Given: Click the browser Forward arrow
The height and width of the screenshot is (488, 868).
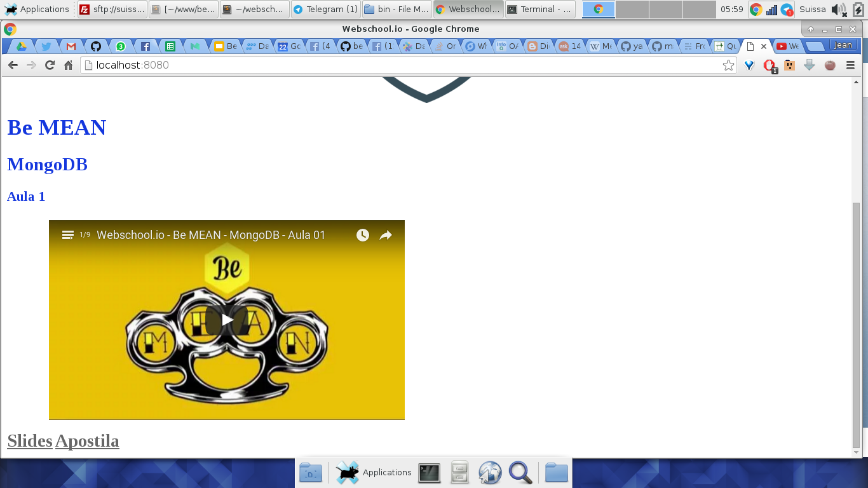Looking at the screenshot, I should click(31, 65).
